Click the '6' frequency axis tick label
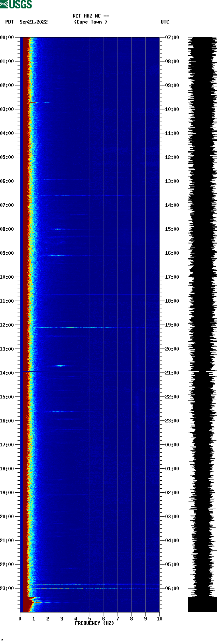Viewport: 220px width, 644px height. pos(104,619)
